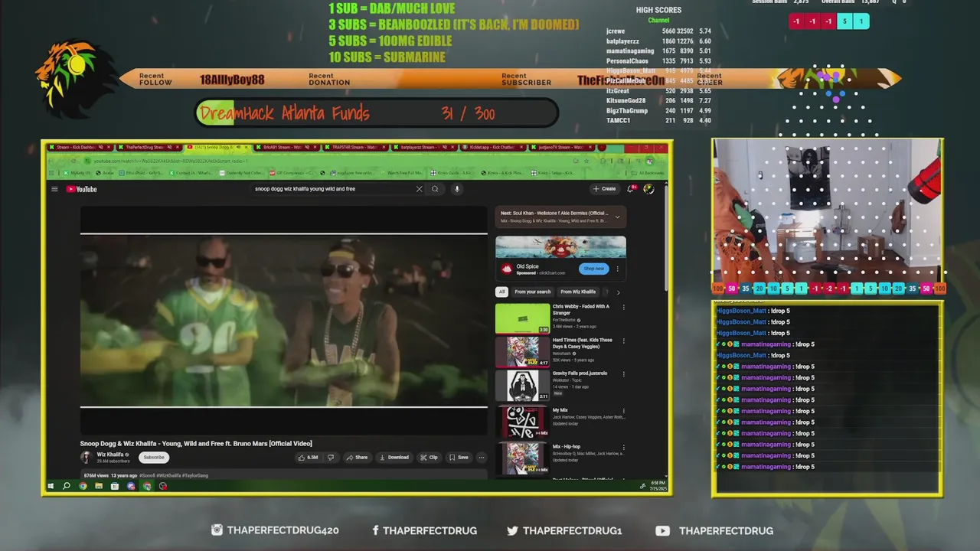Screen dimensions: 980x551
Task: Click the Download button
Action: (394, 458)
